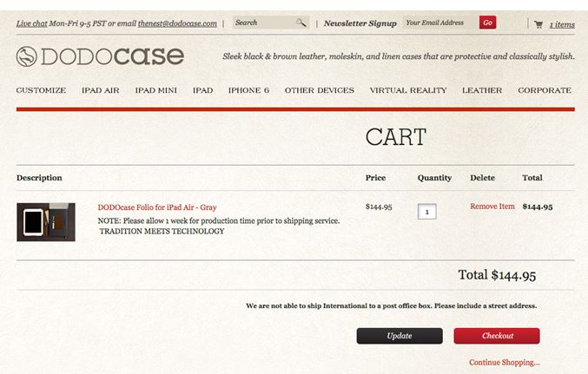Image resolution: width=588 pixels, height=374 pixels.
Task: Browse VIRTUAL REALITY products
Action: coord(408,90)
